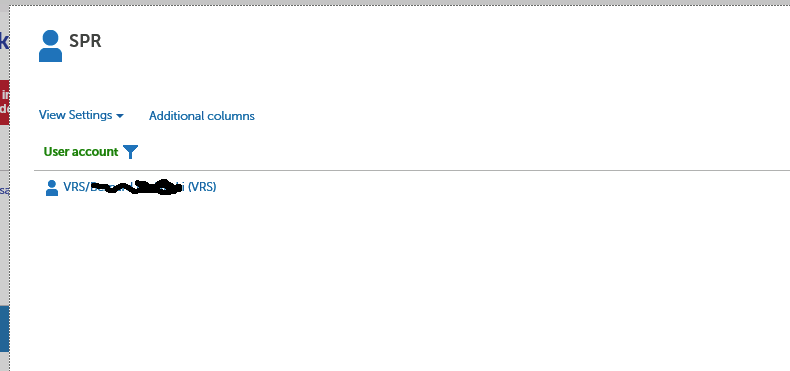Click the "(VRS)" suffix of the user entry

[202, 187]
